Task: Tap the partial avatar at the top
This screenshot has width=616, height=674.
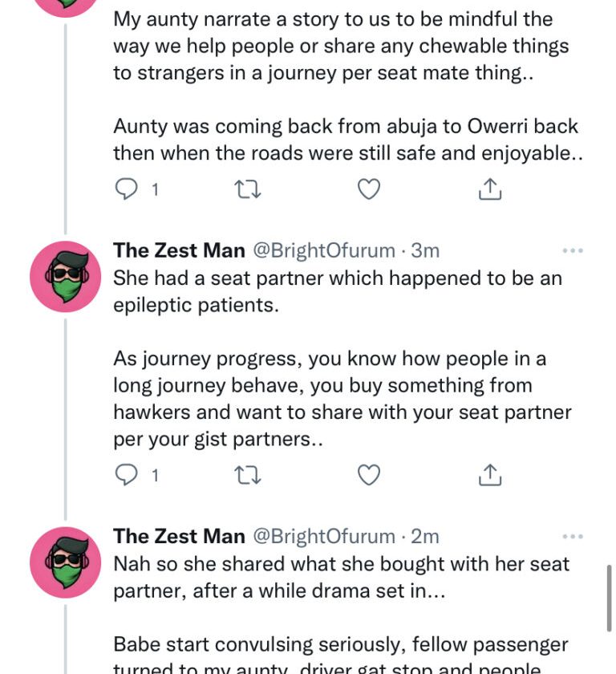Action: point(66,6)
